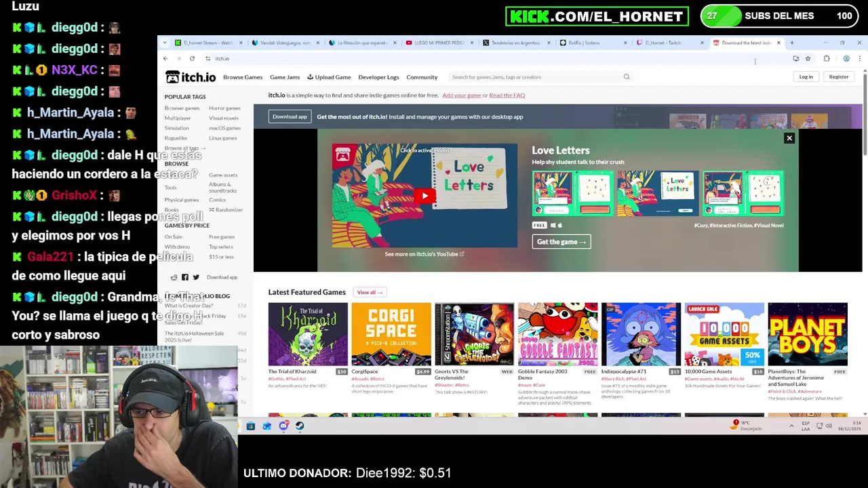This screenshot has height=488, width=868.
Task: Open Read the FAQ link
Action: tap(507, 96)
